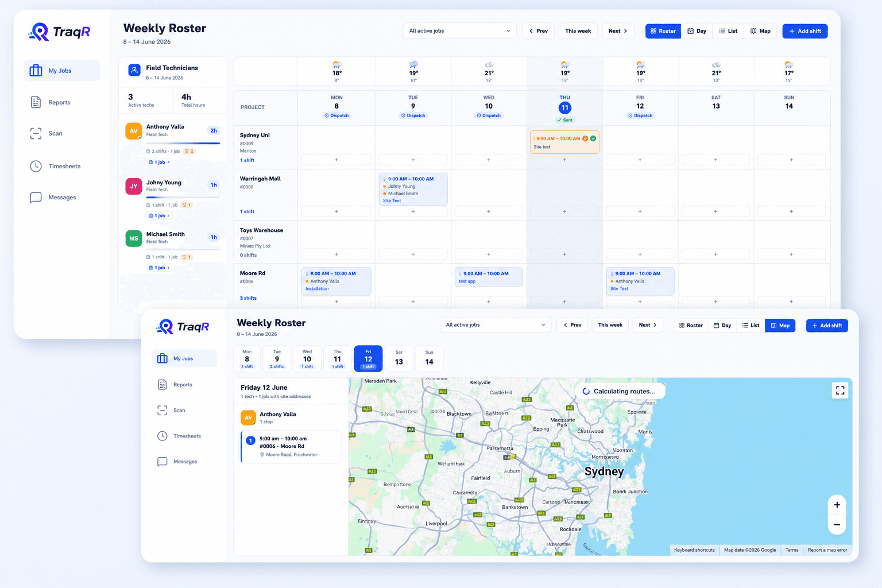This screenshot has width=882, height=588.
Task: Expand Anthony Valla 1 job link
Action: 160,163
